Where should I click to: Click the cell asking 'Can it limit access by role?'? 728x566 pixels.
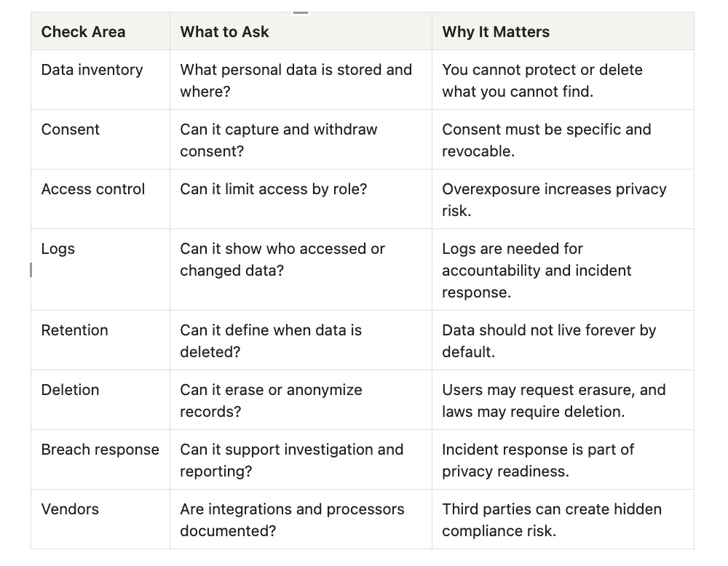[x=301, y=199]
